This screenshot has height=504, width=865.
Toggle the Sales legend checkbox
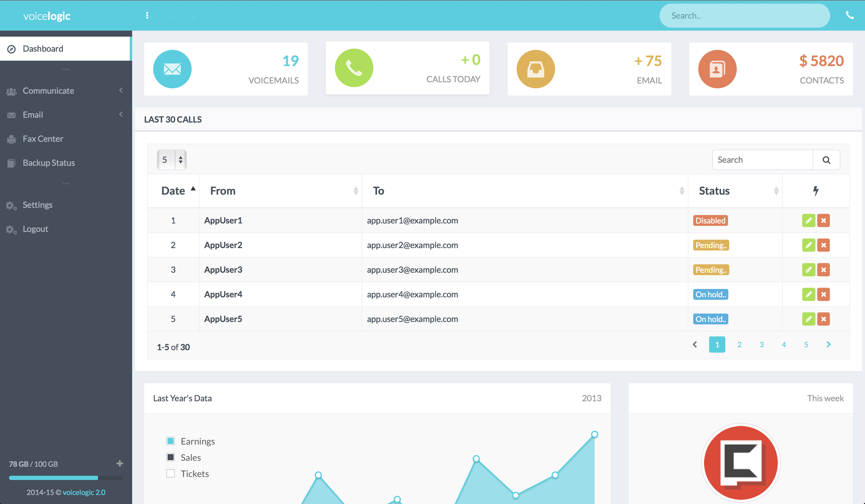171,457
